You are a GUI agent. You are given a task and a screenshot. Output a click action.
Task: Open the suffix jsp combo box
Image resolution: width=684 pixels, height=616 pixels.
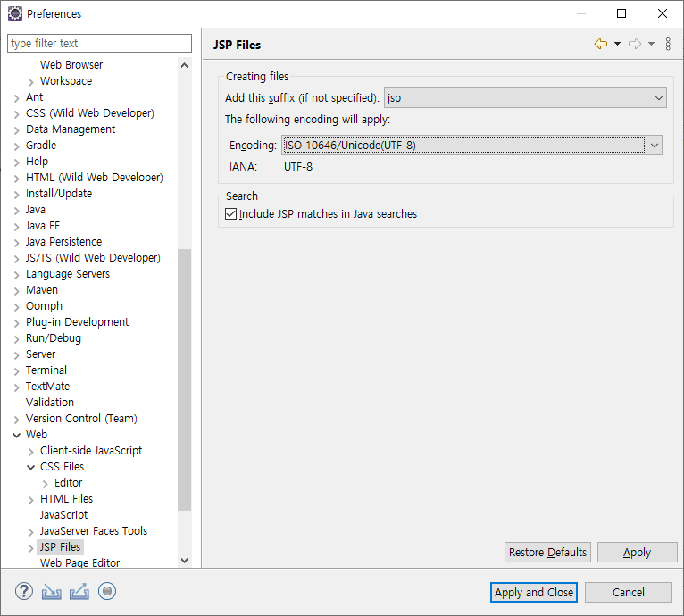coord(525,97)
